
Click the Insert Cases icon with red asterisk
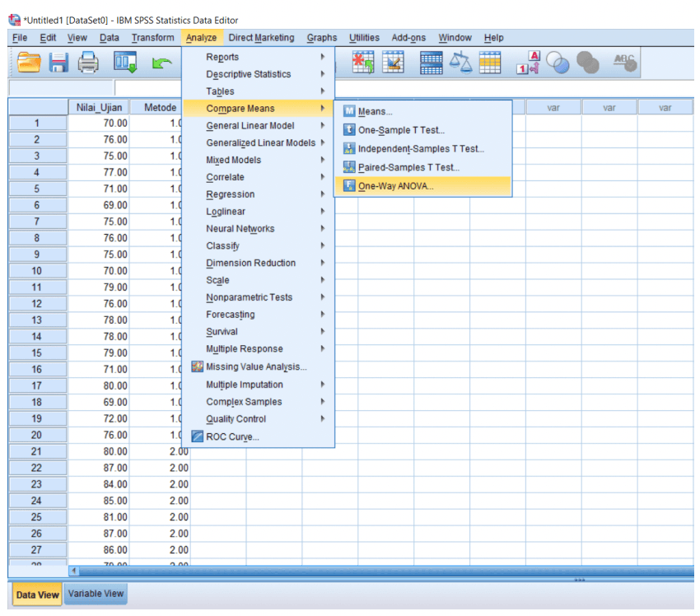363,62
